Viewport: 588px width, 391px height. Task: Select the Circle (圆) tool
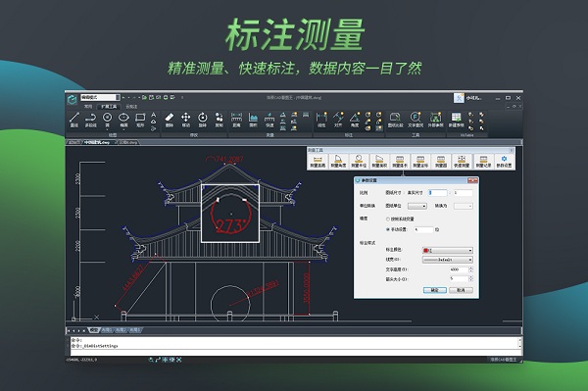pyautogui.click(x=107, y=120)
